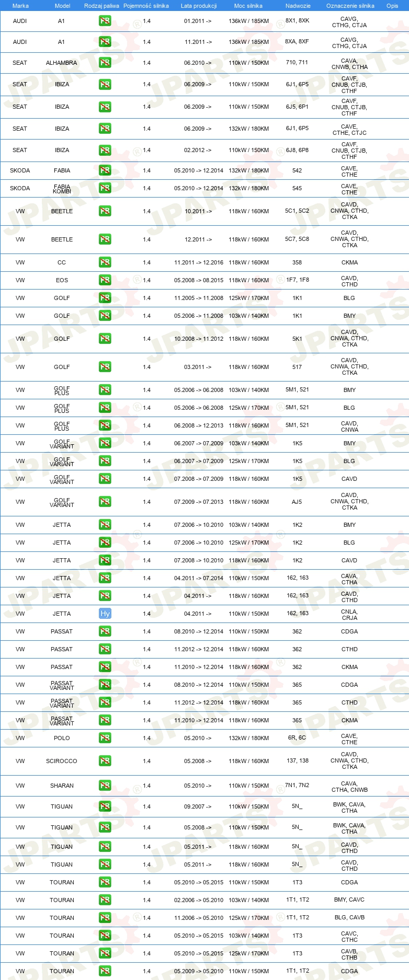Select the 'SHARAN' model cell

coord(62,786)
